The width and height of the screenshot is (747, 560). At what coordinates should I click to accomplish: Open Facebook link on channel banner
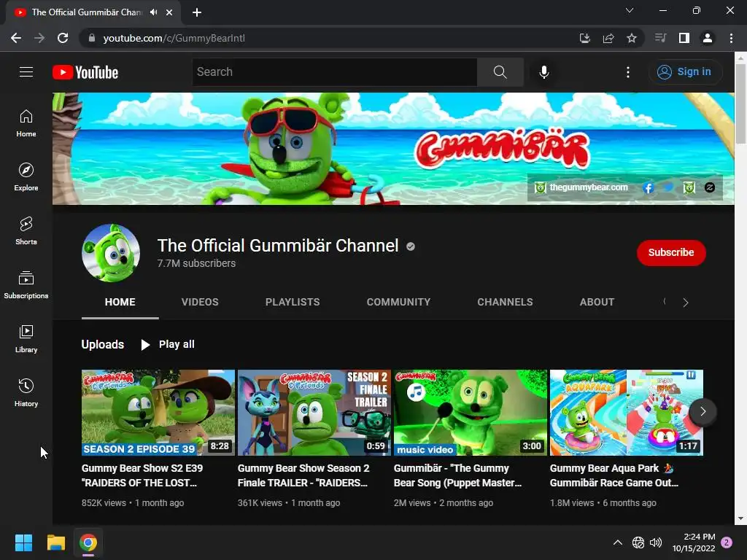coord(648,187)
